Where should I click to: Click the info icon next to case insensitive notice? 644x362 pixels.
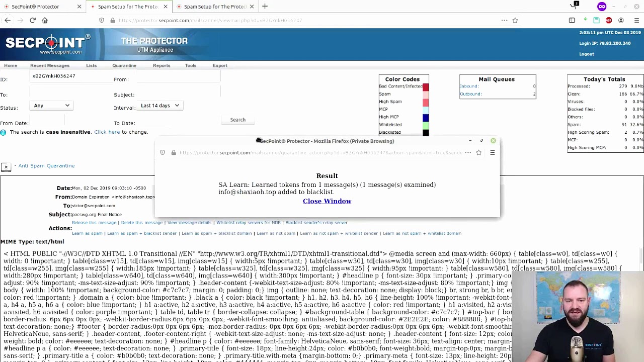coord(3,132)
